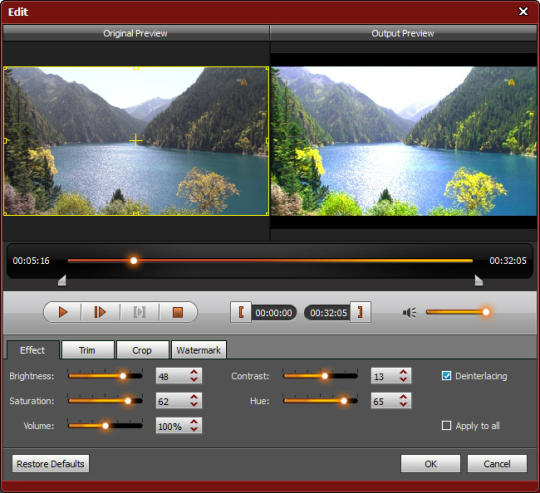Increase Volume percentage with up arrow

click(x=194, y=422)
